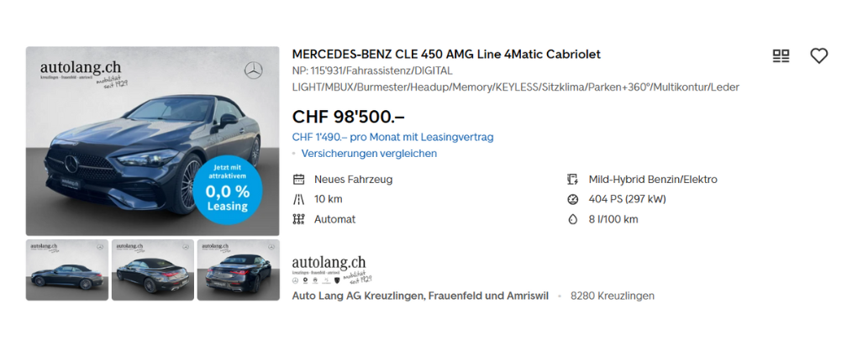Image resolution: width=868 pixels, height=351 pixels.
Task: Click the road mileage icon by 10 km
Action: (x=298, y=199)
